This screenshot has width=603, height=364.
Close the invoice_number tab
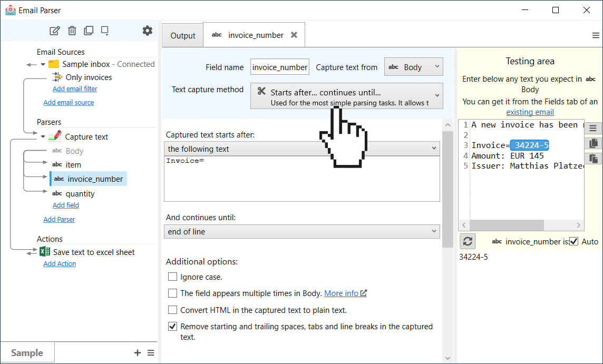(x=294, y=35)
